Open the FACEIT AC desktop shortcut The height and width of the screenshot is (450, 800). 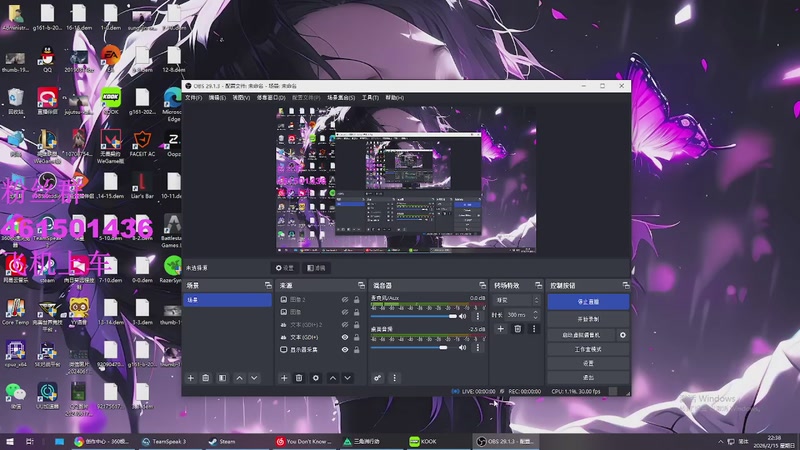(x=142, y=143)
